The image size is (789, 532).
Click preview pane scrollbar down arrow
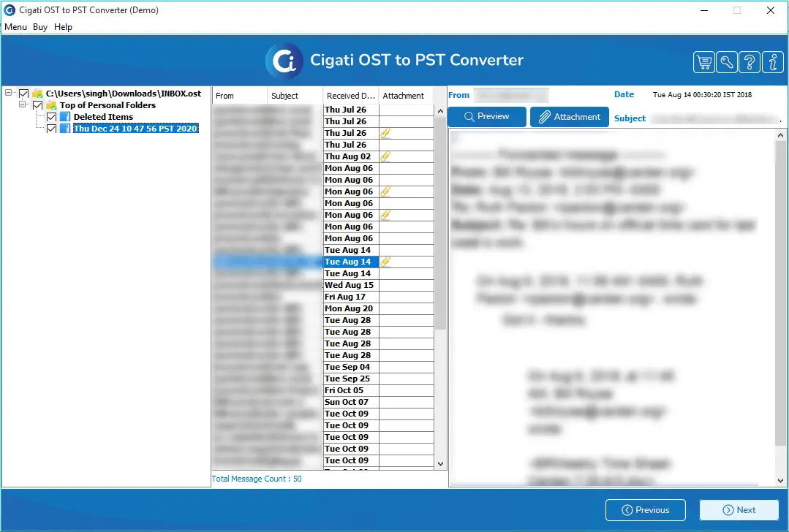[780, 481]
